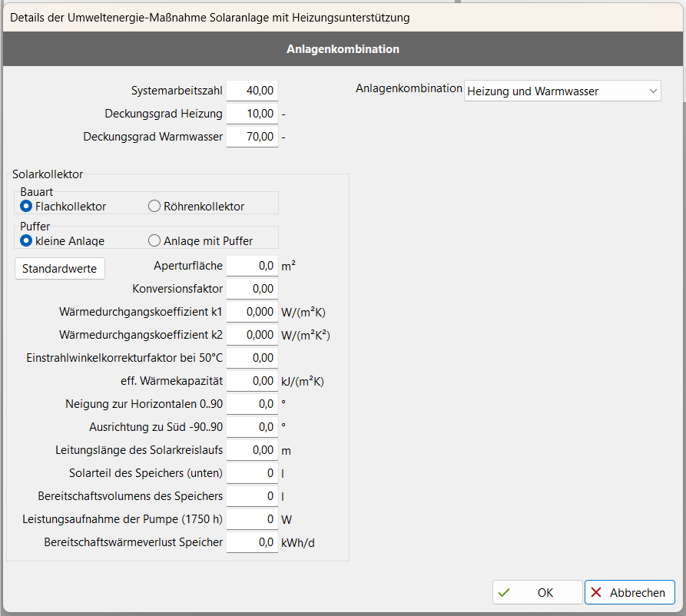Screen dimensions: 686x616
Task: Focus the Leistungsaufnahme der Pumpe field
Action: (x=252, y=519)
